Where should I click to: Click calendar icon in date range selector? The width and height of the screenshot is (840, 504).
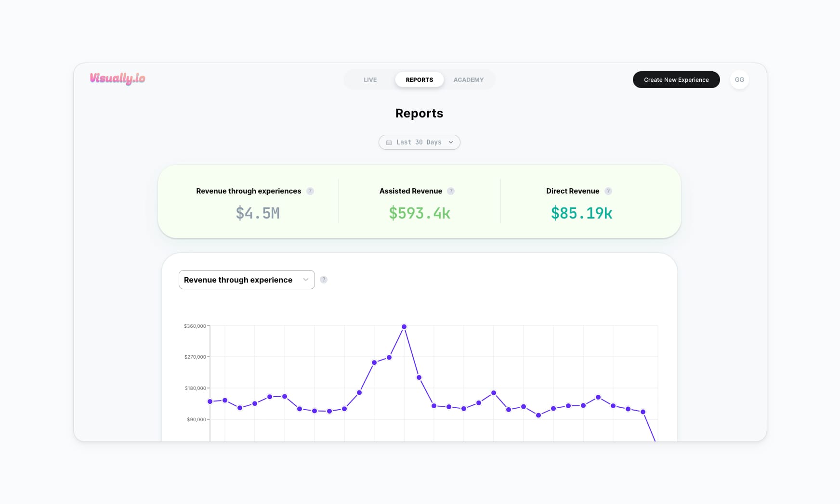pyautogui.click(x=389, y=142)
